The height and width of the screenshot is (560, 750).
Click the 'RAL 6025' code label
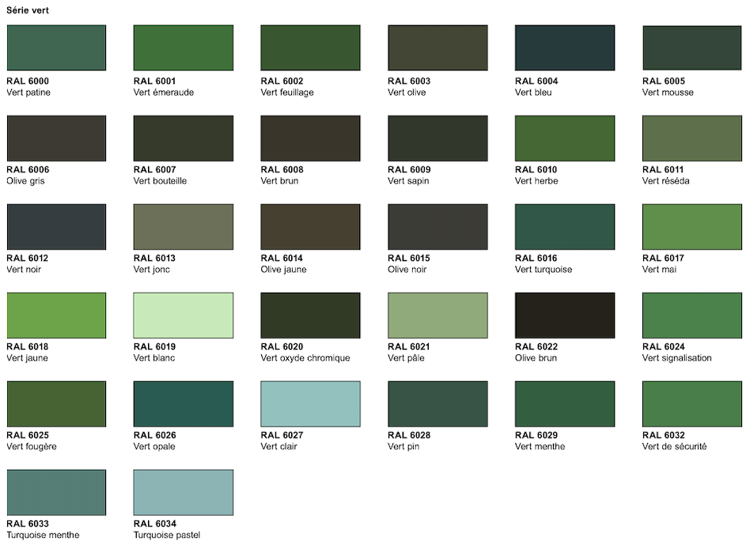tap(28, 435)
